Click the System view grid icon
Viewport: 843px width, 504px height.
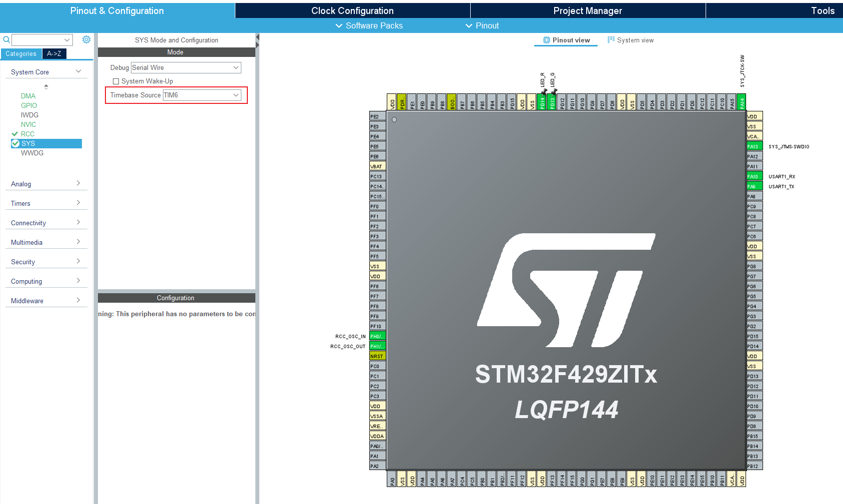[611, 39]
